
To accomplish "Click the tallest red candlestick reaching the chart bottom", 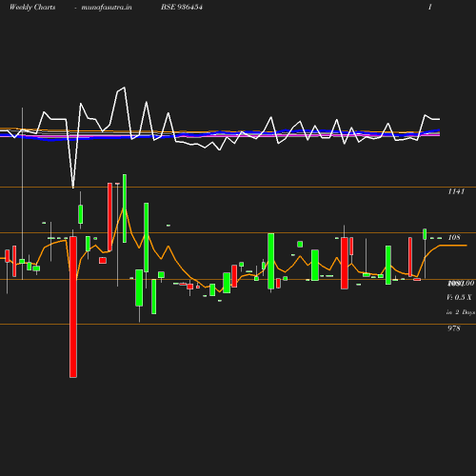I will [x=73, y=307].
